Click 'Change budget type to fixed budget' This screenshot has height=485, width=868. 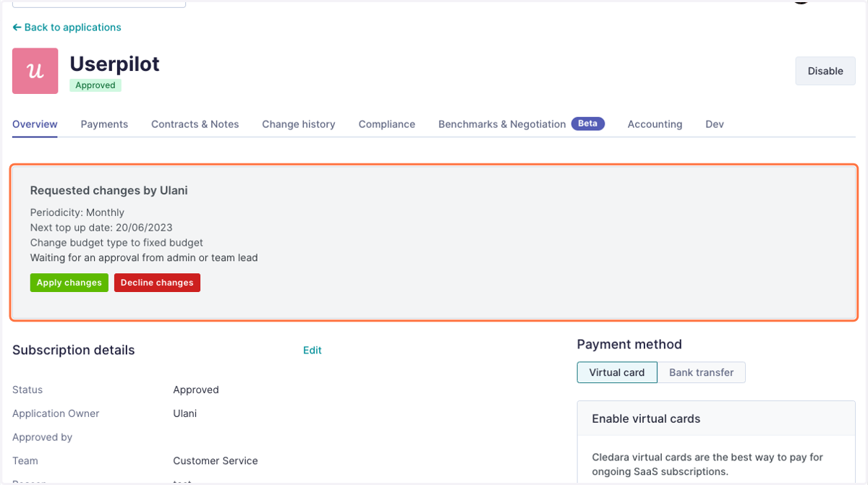click(116, 243)
